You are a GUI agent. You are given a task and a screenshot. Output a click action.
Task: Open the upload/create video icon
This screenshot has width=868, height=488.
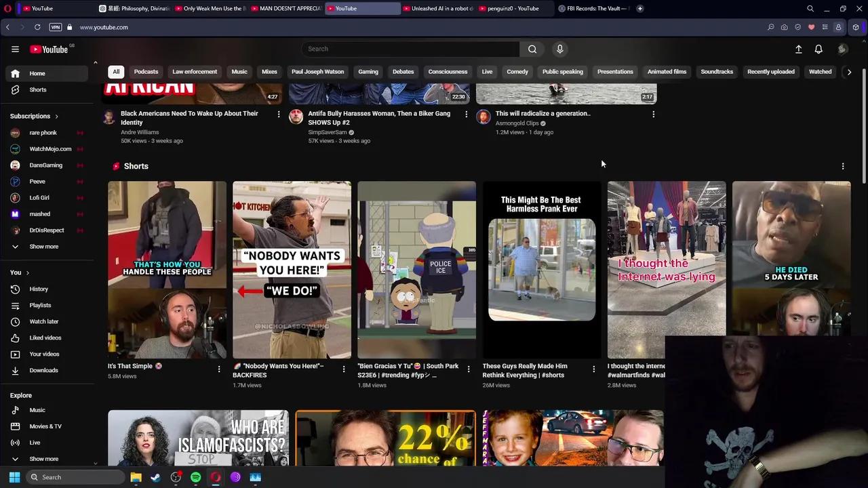click(x=798, y=49)
